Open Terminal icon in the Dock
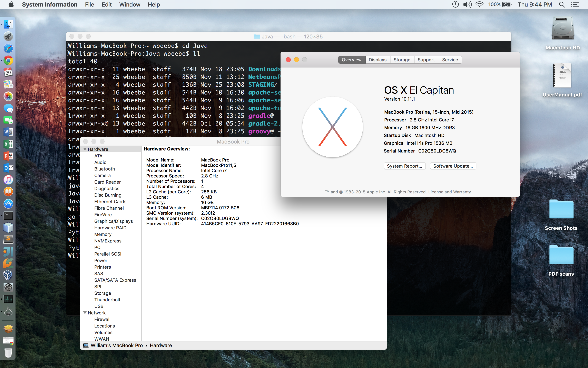This screenshot has height=368, width=588. click(8, 215)
